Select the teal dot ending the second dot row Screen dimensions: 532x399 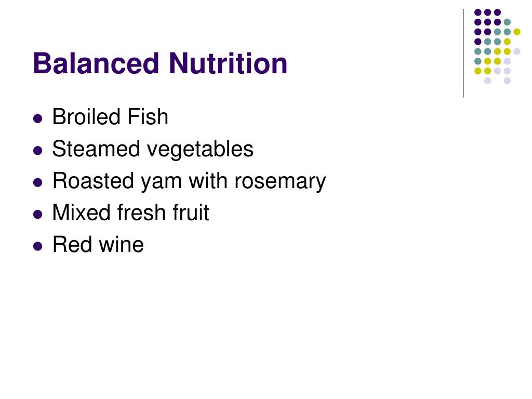click(x=507, y=22)
